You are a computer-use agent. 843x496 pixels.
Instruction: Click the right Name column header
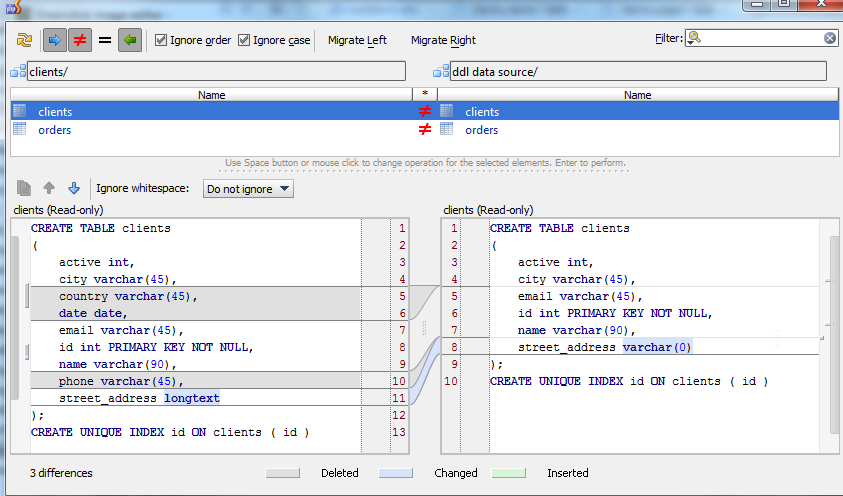pyautogui.click(x=638, y=95)
